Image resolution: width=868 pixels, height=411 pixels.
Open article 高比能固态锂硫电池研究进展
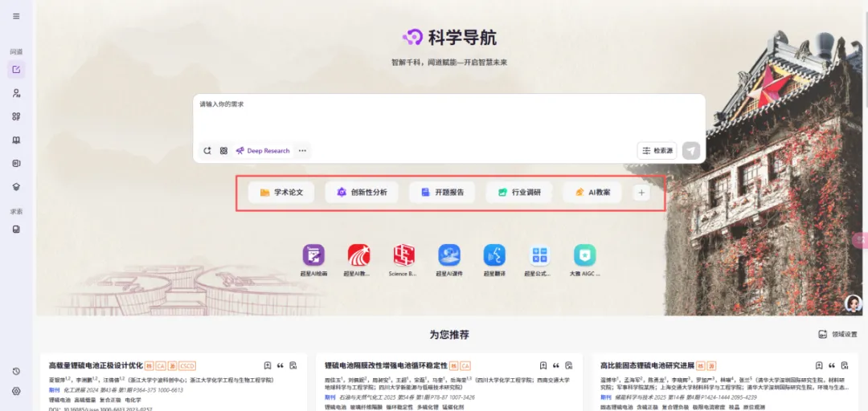coord(647,365)
